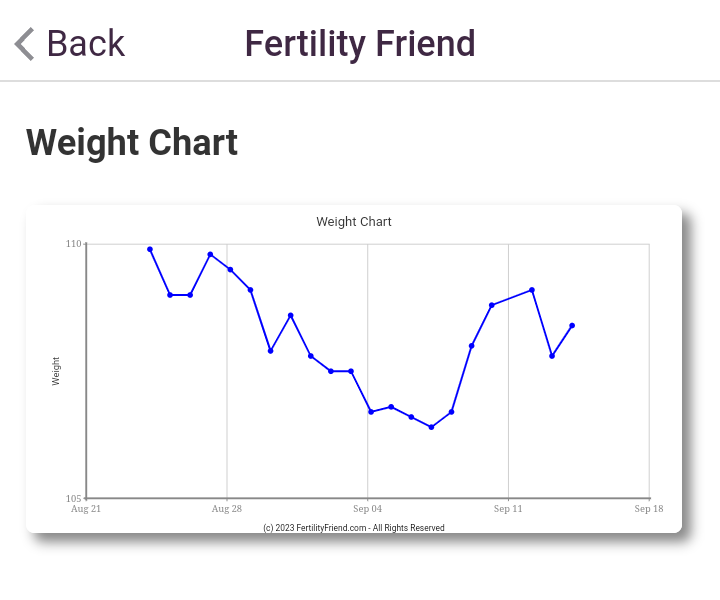
Task: Select the first data point on the weight line
Action: tap(150, 249)
